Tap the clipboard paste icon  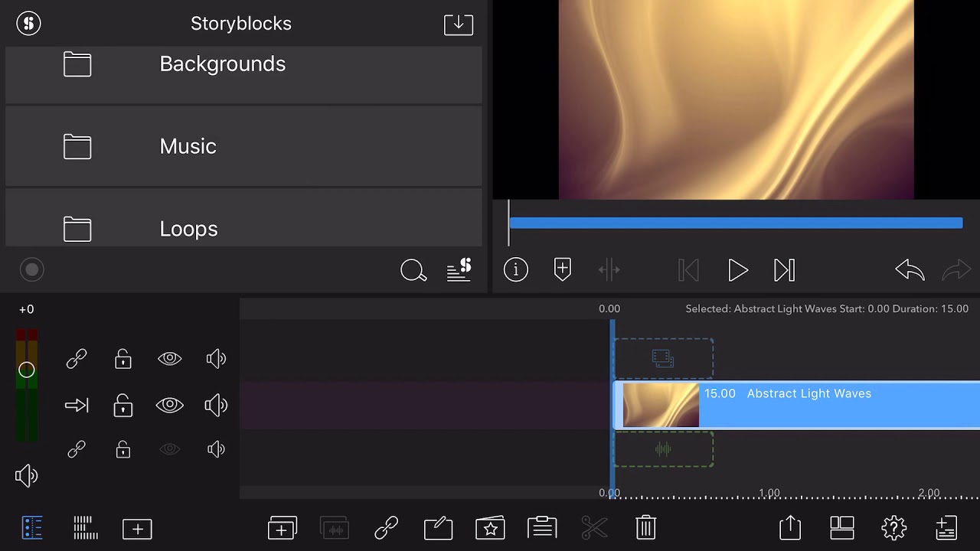point(542,527)
